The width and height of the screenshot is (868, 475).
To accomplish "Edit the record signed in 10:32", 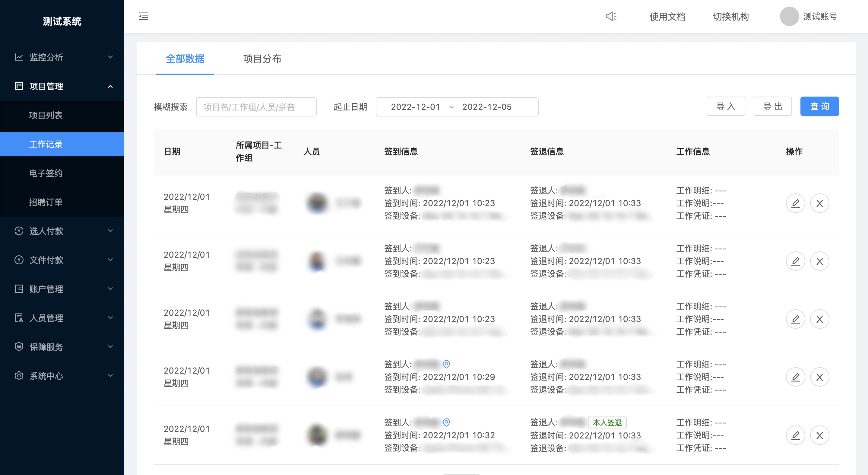I will [x=795, y=435].
